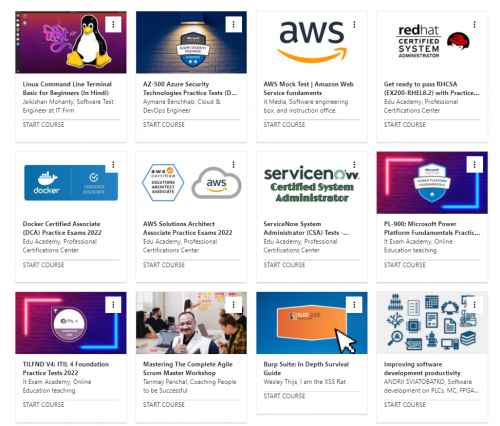Click the Linux penguin course thumbnail
The width and height of the screenshot is (500, 426).
(x=71, y=42)
